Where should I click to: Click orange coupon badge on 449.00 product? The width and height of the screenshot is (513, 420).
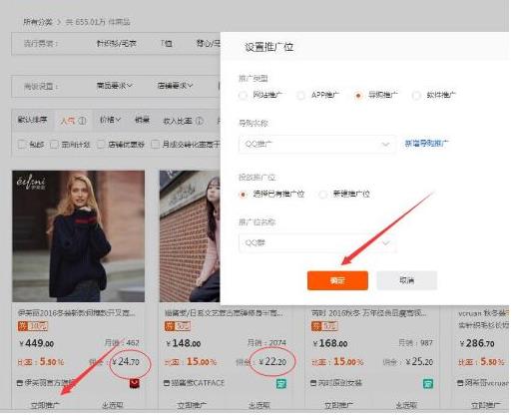point(33,326)
